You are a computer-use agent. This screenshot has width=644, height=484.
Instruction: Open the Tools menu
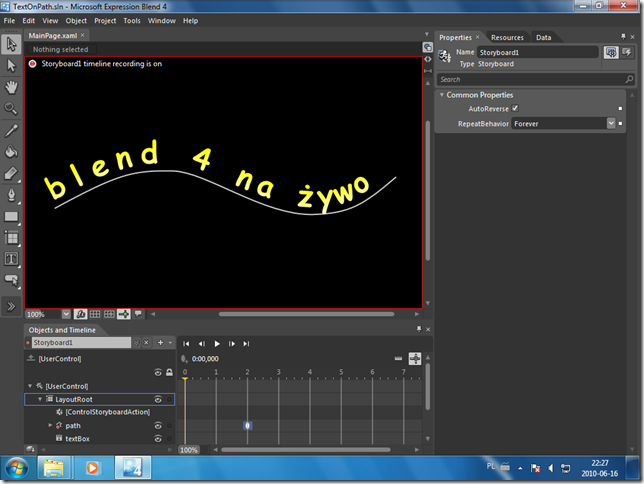[x=132, y=21]
